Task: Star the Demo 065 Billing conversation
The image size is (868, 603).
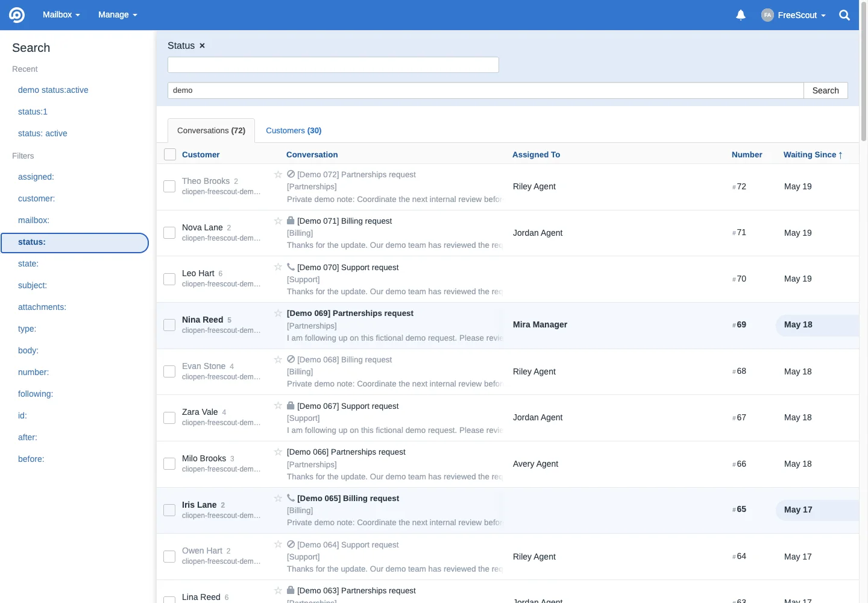Action: pyautogui.click(x=278, y=498)
